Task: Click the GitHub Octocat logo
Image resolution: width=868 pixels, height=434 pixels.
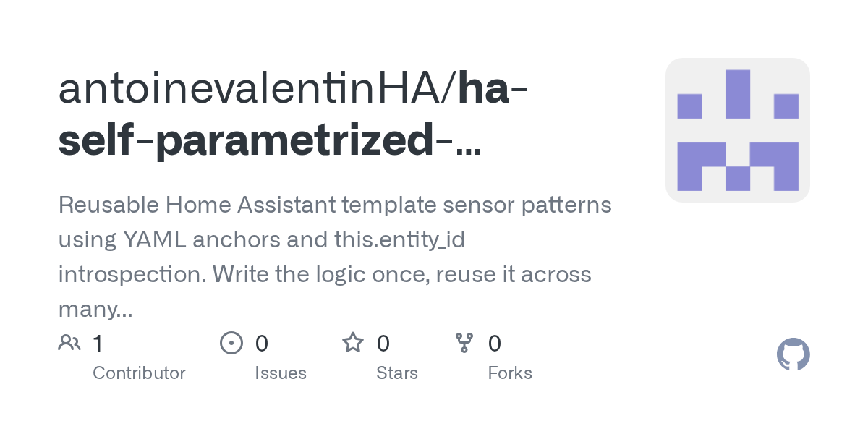Action: 793,355
